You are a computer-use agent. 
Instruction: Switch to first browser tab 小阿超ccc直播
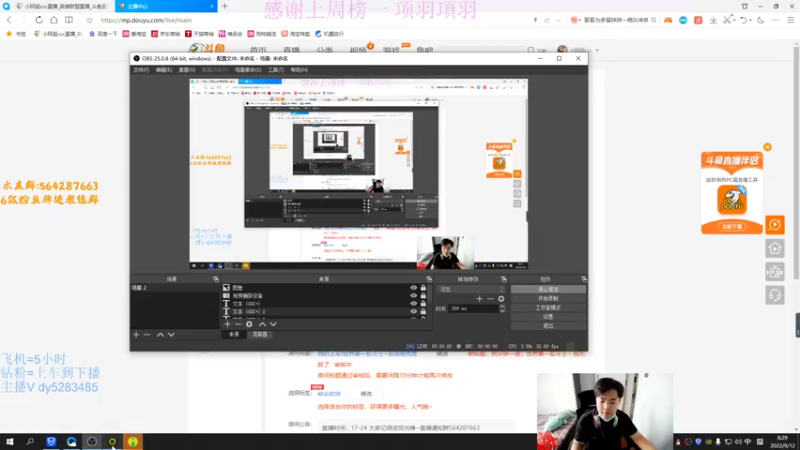[60, 6]
